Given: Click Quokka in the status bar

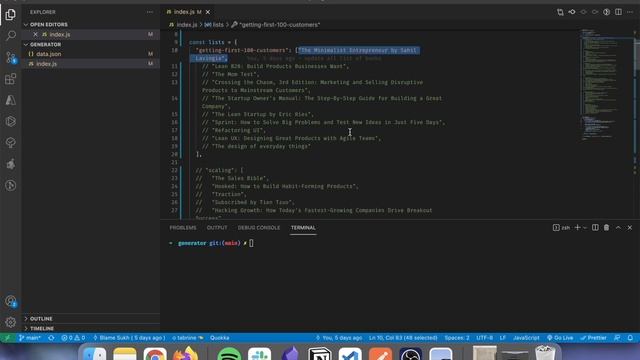Looking at the screenshot, I should pos(220,338).
